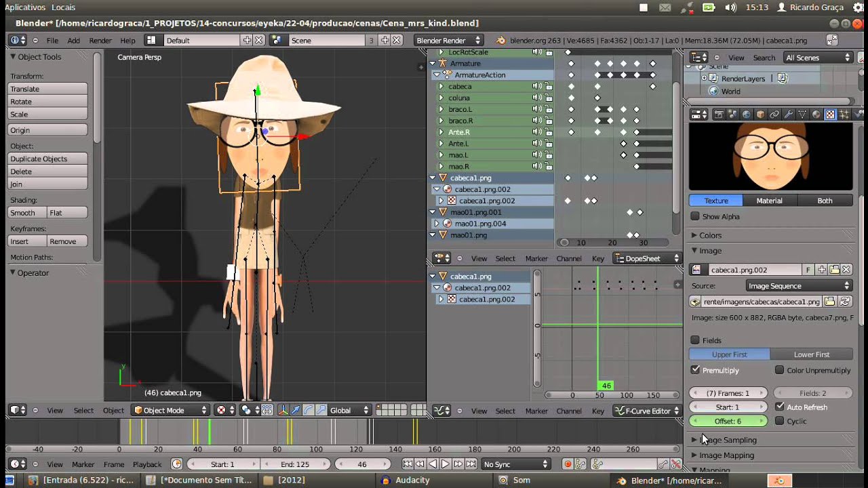Screen dimensions: 868x488
Task: Switch to the Material preview tab
Action: coord(770,201)
